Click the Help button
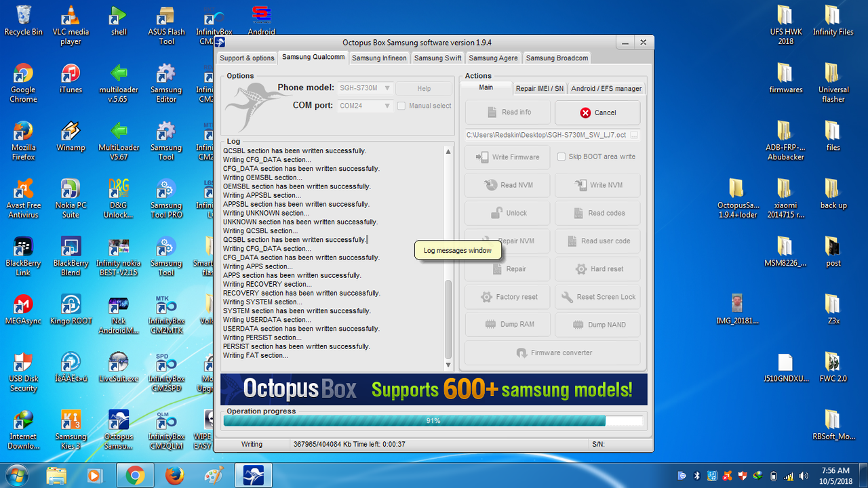868x488 pixels. coord(424,89)
